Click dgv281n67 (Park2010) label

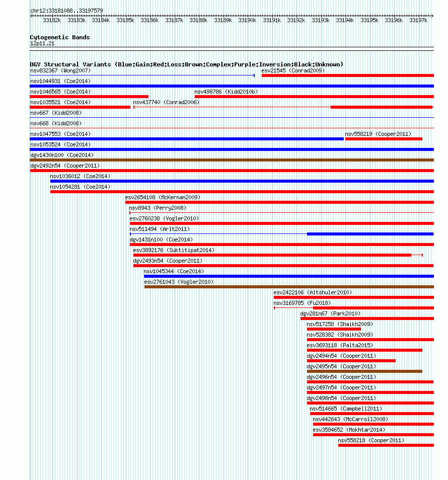coord(330,313)
